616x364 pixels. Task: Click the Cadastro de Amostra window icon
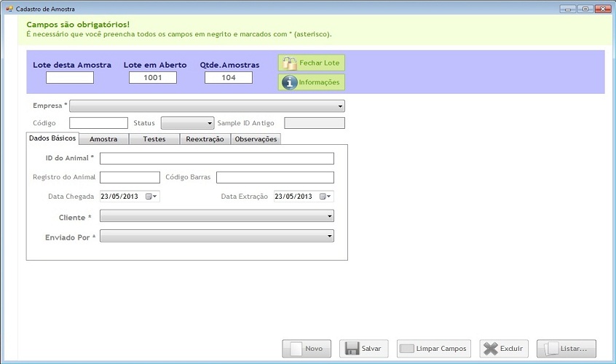(x=9, y=9)
